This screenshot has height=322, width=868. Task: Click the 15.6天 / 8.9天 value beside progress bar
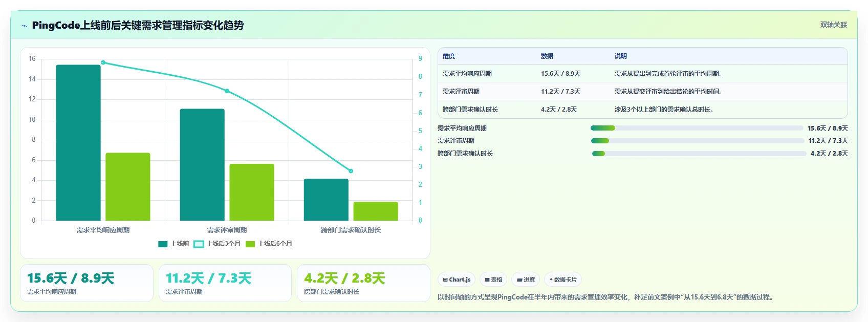tap(828, 128)
